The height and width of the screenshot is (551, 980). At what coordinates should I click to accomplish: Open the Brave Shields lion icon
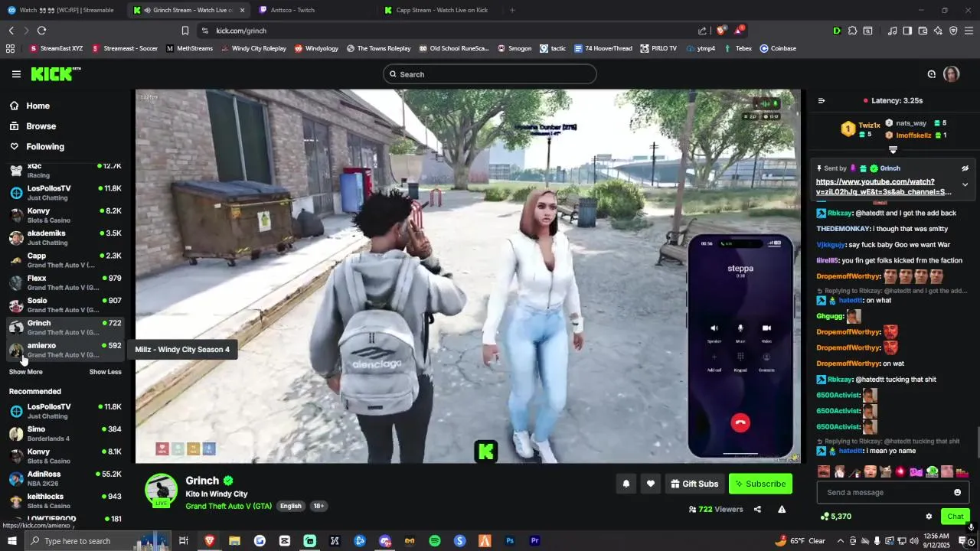click(x=720, y=31)
